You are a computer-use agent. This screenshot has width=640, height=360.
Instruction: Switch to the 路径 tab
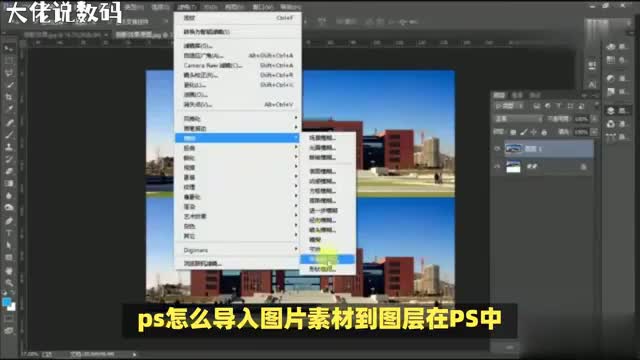coord(535,95)
